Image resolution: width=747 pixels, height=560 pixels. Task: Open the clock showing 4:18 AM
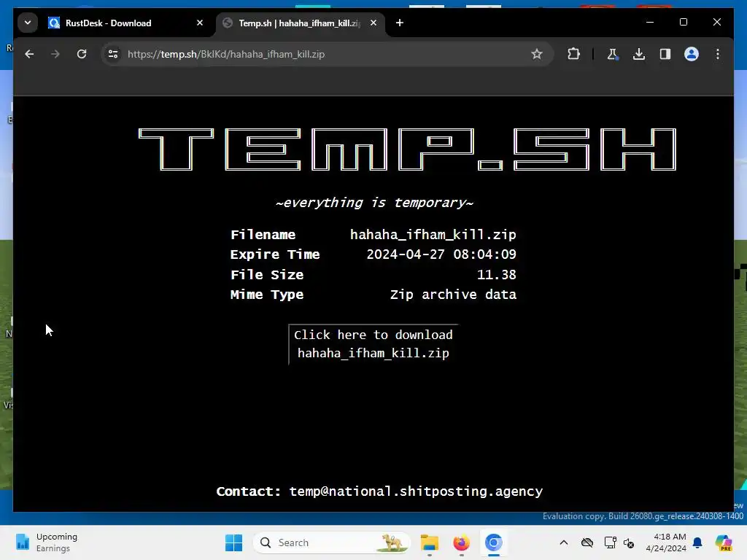(666, 542)
